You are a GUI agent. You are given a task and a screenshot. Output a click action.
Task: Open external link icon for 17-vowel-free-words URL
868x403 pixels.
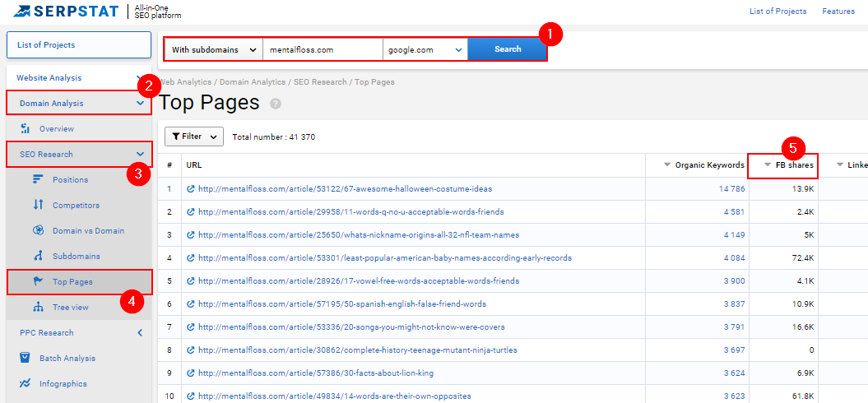[191, 281]
